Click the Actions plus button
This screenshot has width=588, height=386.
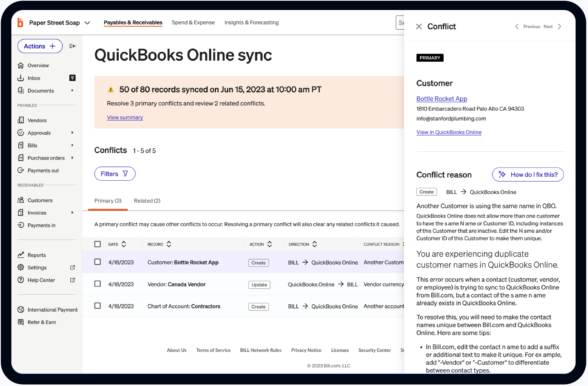pyautogui.click(x=40, y=46)
